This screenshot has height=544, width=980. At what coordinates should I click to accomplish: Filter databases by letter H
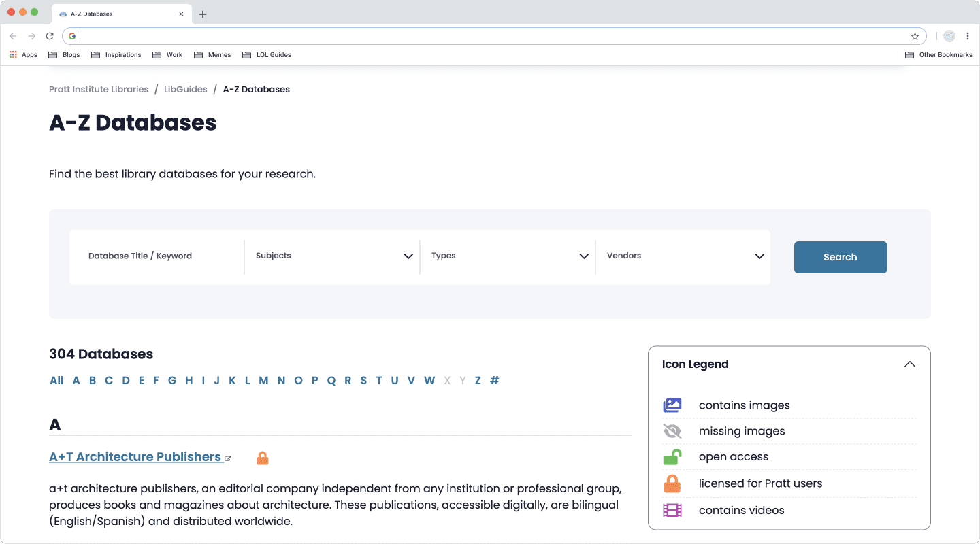point(189,380)
